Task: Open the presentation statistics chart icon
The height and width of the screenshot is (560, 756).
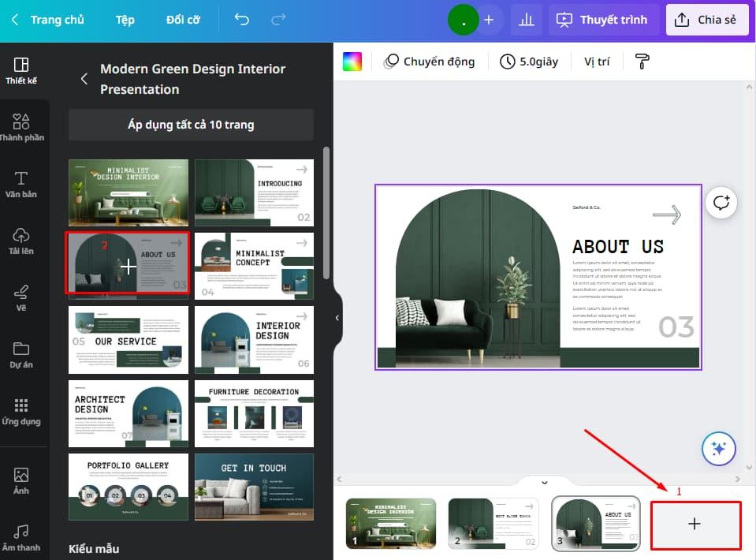Action: click(x=527, y=19)
